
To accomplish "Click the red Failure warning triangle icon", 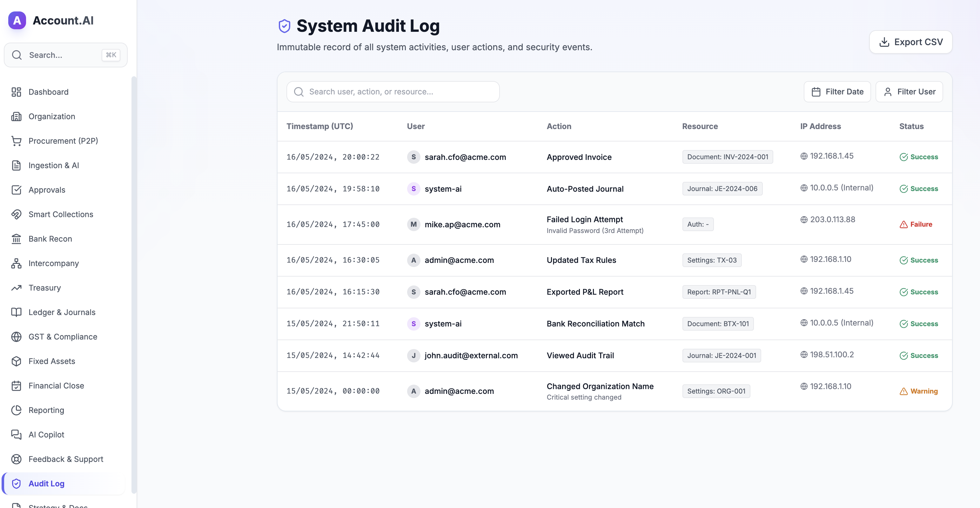I will pos(903,224).
